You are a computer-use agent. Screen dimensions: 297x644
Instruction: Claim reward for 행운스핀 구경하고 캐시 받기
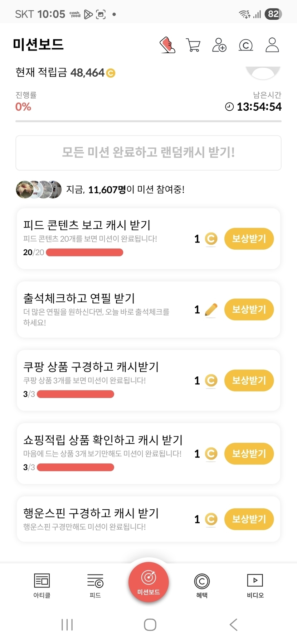click(x=249, y=519)
